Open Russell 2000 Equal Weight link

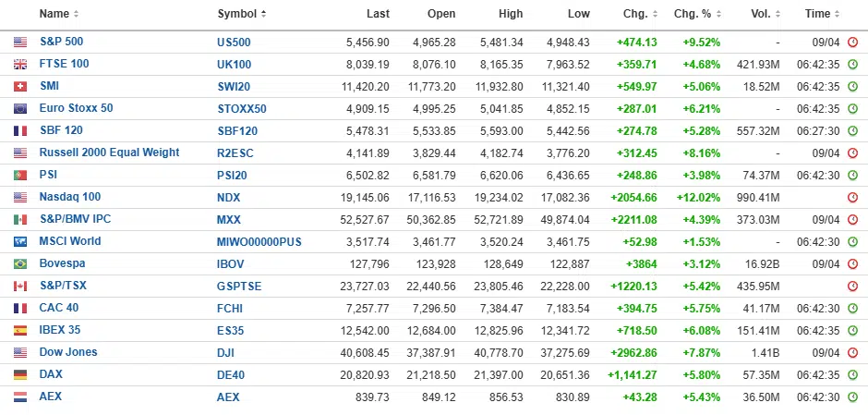pyautogui.click(x=109, y=153)
